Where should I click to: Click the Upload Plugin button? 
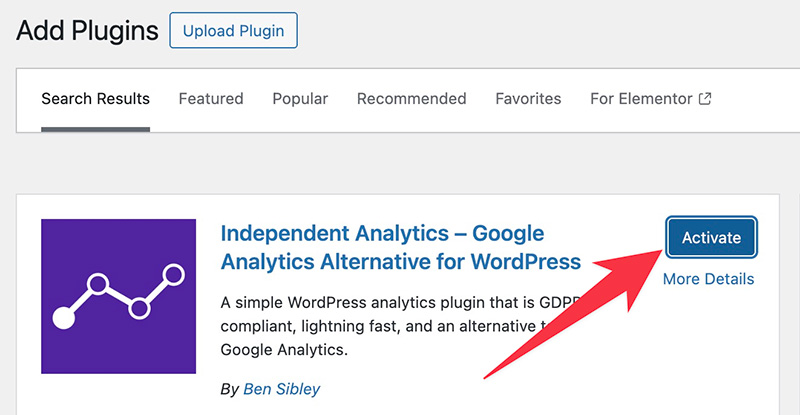234,31
